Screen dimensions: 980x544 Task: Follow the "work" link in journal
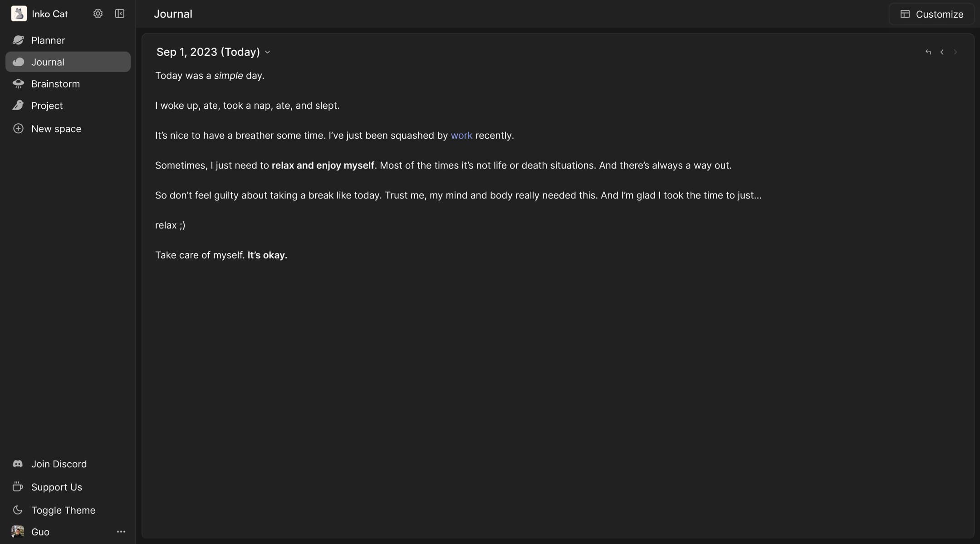(461, 136)
